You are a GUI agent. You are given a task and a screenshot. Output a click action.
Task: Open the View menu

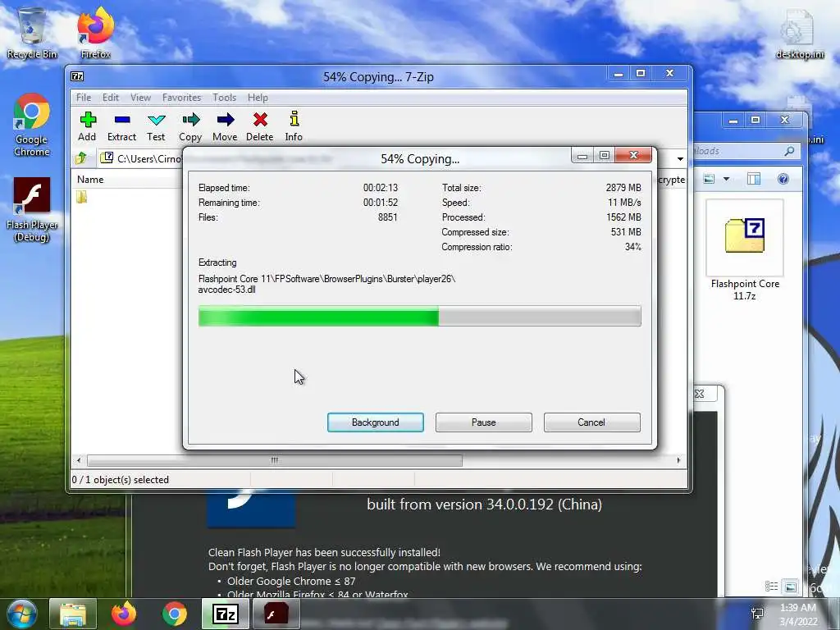point(140,98)
